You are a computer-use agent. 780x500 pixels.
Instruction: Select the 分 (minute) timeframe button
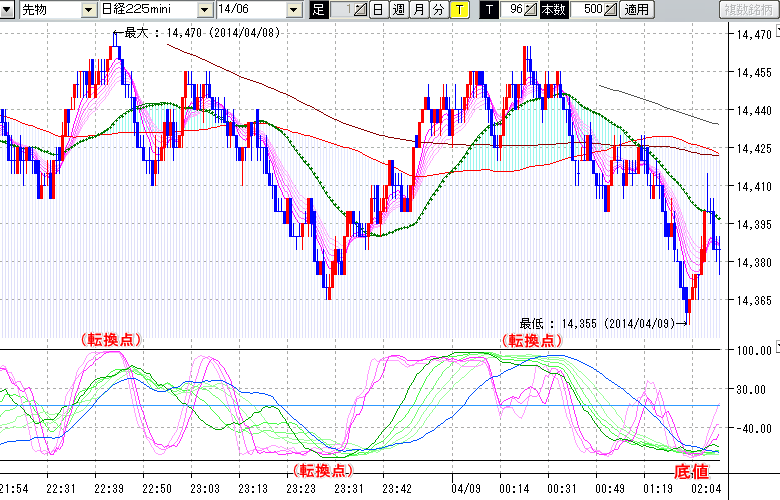[438, 10]
